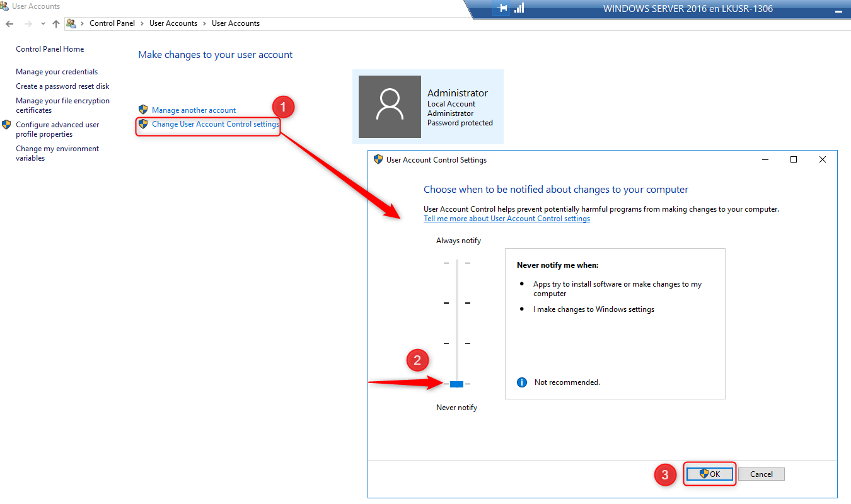Open Configure advanced user profile properties
851x504 pixels.
[57, 129]
